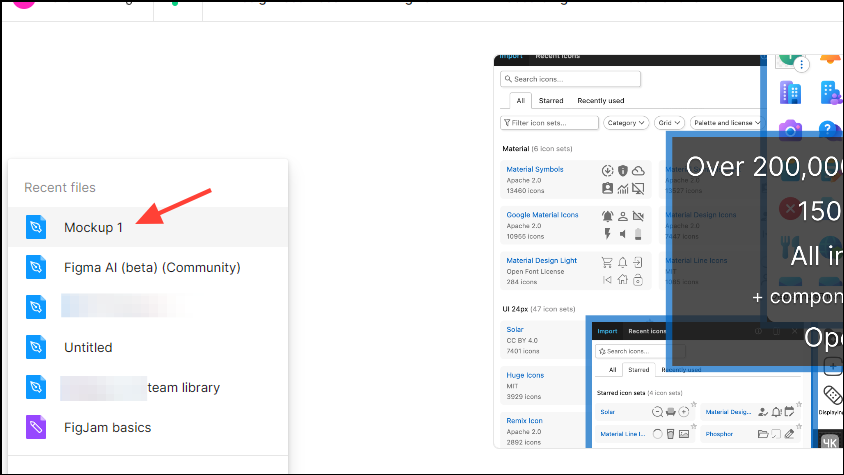
Task: Click image icon in Material Line card
Action: click(x=684, y=434)
